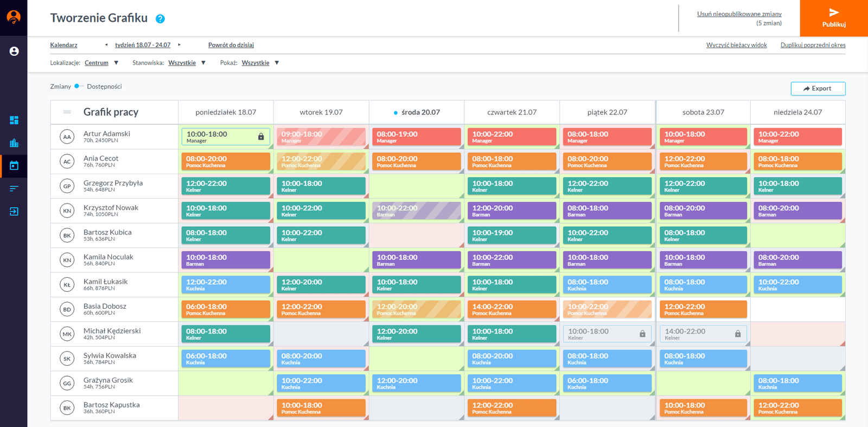Viewport: 868px width, 427px height.
Task: Click the lock icon on Artur's Monday shift
Action: click(261, 137)
